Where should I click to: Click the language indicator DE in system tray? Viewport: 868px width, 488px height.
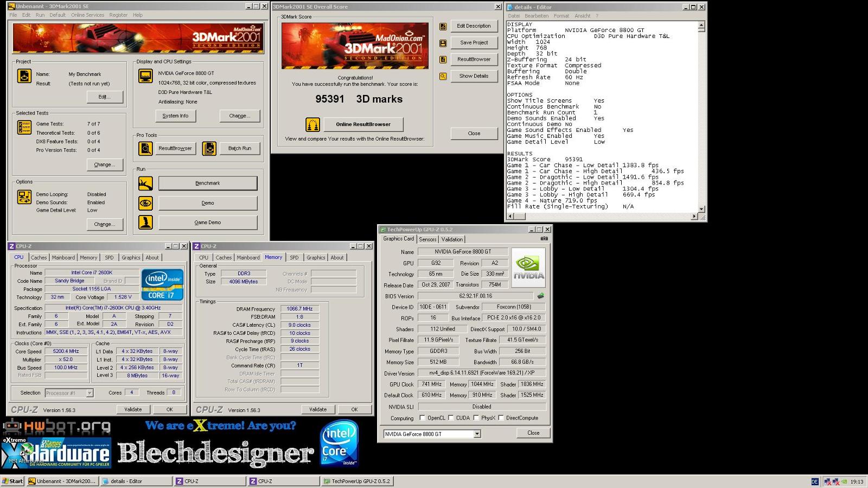click(815, 481)
